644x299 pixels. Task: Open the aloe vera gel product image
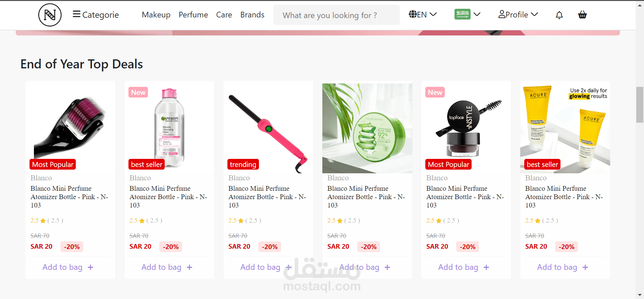(367, 128)
